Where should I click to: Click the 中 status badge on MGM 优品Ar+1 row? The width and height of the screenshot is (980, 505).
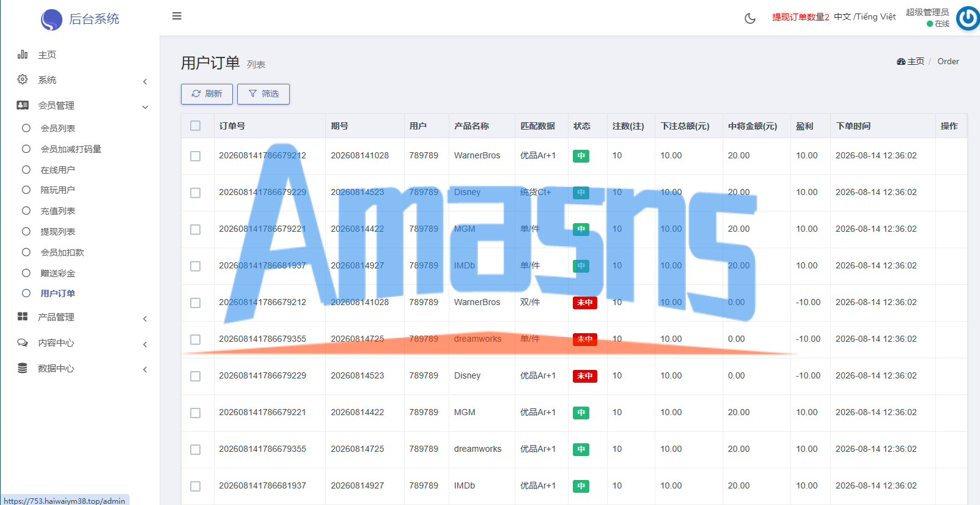pos(581,413)
